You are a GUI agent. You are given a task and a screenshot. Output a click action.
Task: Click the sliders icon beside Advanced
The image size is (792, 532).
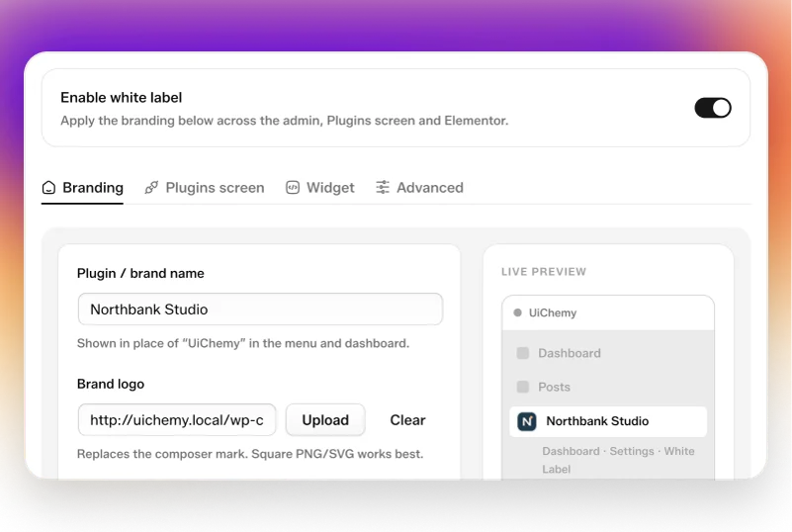coord(383,188)
